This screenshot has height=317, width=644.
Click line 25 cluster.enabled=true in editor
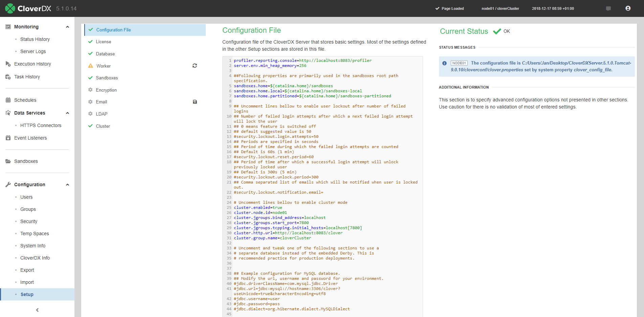258,208
